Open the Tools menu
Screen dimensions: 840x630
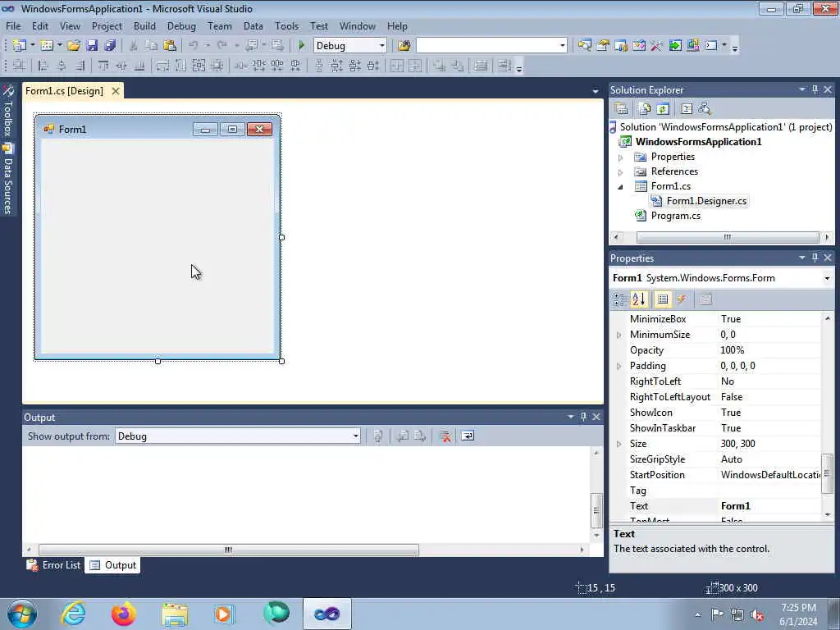[x=286, y=25]
